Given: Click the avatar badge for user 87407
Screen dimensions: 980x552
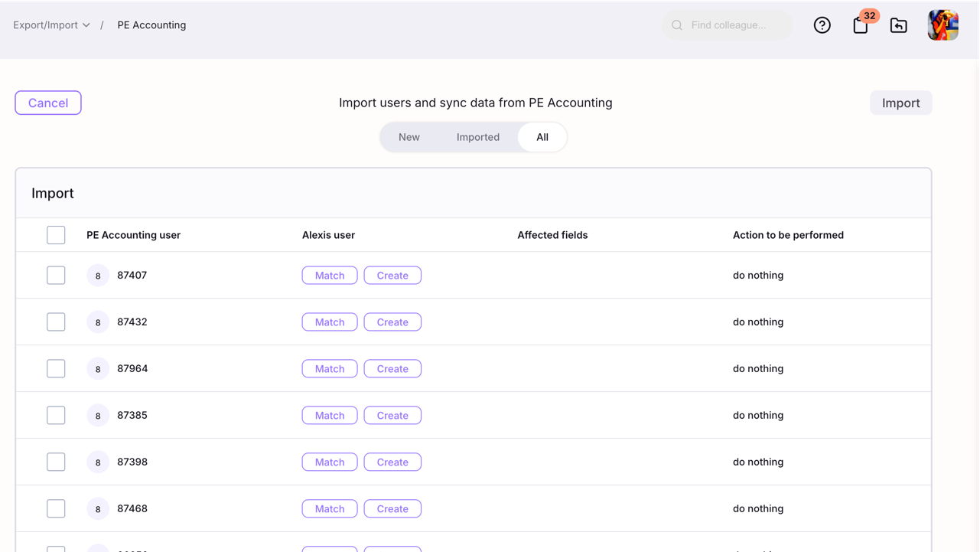Looking at the screenshot, I should click(98, 276).
